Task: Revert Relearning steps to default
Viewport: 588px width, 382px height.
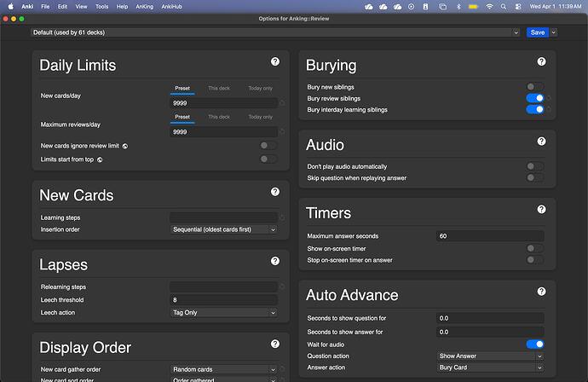Action: pos(282,287)
